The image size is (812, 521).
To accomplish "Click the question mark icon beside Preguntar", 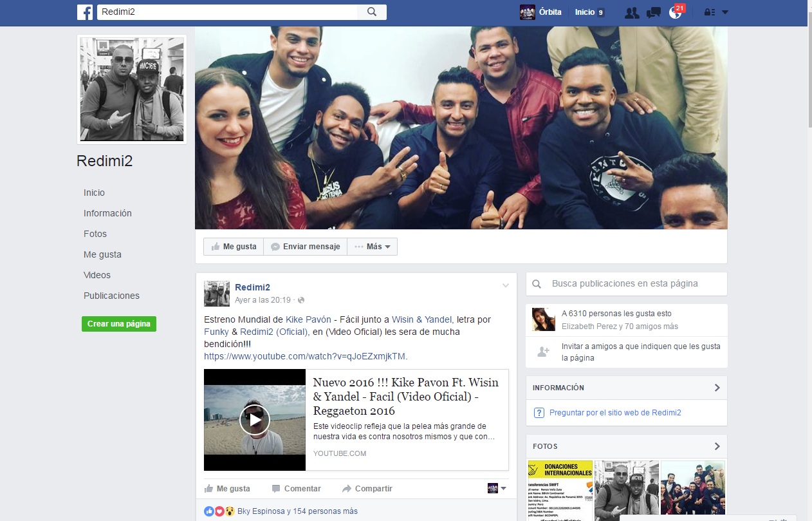I will click(x=539, y=413).
